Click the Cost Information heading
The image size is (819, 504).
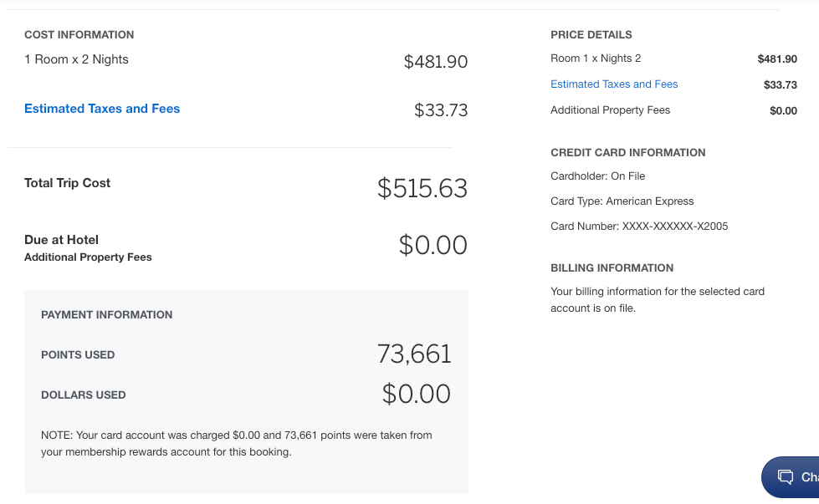pos(79,35)
